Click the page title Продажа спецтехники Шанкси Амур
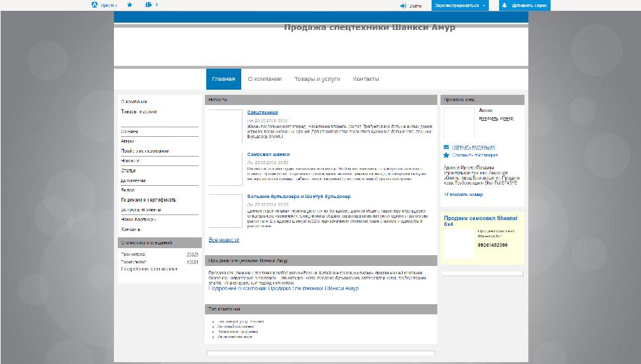Screen dimensions: 641x364 click(x=370, y=27)
